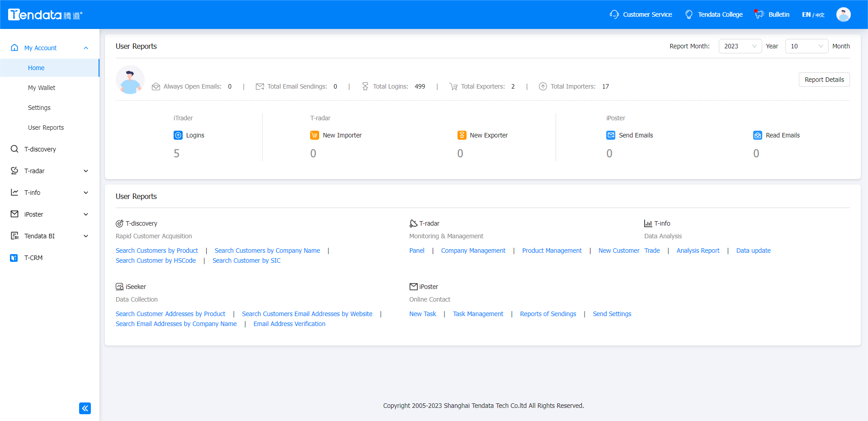Image resolution: width=868 pixels, height=421 pixels.
Task: Collapse the sidebar using the bottom arrow
Action: (x=85, y=408)
